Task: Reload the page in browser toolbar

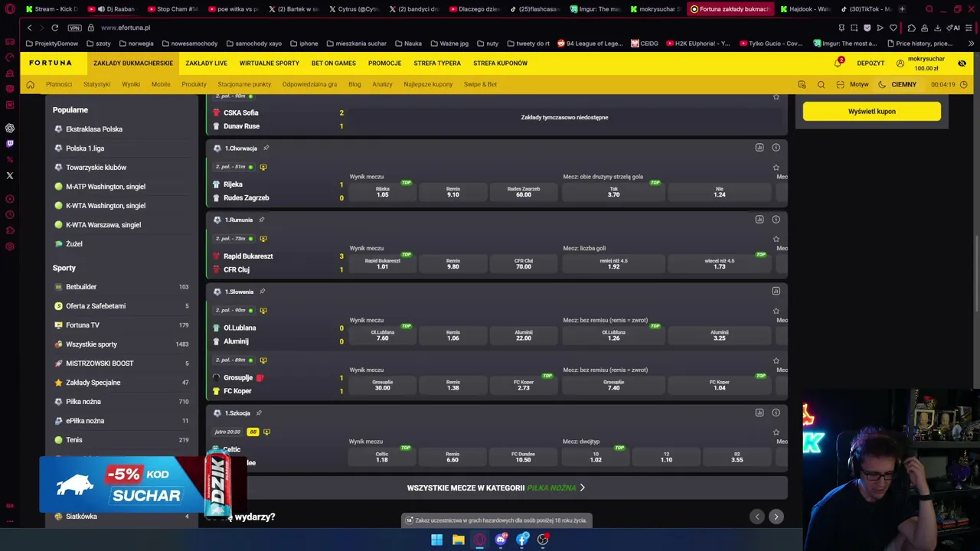Action: click(55, 28)
